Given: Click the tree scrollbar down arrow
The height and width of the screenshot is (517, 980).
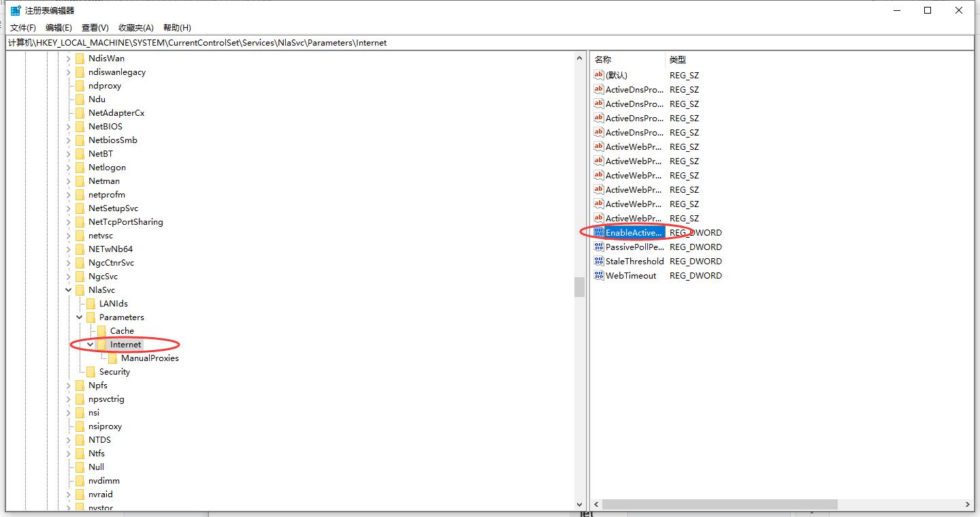Looking at the screenshot, I should (x=579, y=505).
